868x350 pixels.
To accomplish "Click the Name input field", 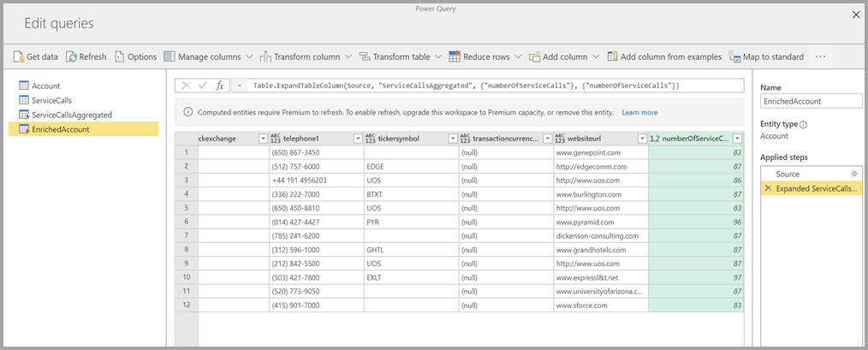I will click(x=811, y=101).
